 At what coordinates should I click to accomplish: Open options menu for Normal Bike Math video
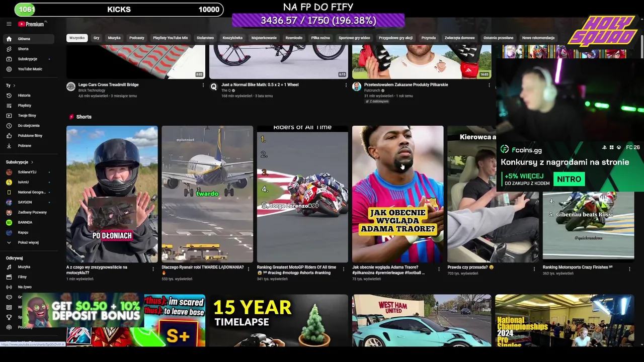(x=346, y=85)
